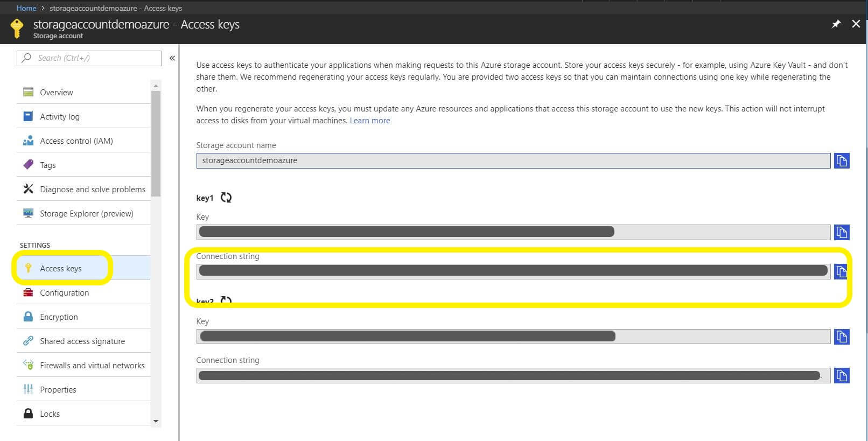Click the sidebar scroll up arrow
Image resolution: width=868 pixels, height=441 pixels.
(156, 86)
